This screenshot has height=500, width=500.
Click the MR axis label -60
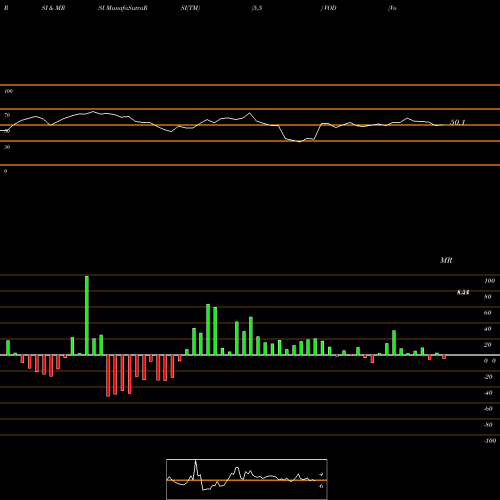488,409
